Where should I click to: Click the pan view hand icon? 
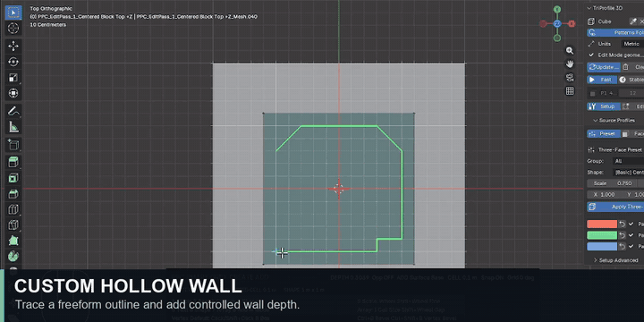[x=570, y=64]
